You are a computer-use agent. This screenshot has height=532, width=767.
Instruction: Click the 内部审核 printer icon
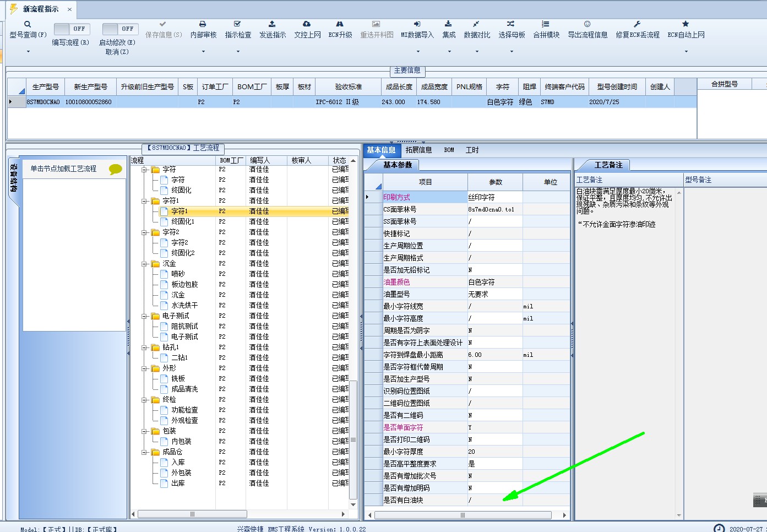203,24
